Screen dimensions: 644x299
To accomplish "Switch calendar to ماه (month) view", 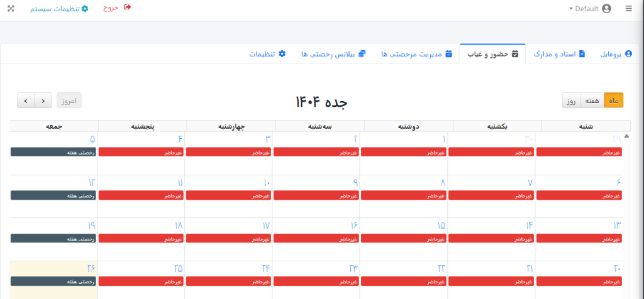I will tap(614, 101).
